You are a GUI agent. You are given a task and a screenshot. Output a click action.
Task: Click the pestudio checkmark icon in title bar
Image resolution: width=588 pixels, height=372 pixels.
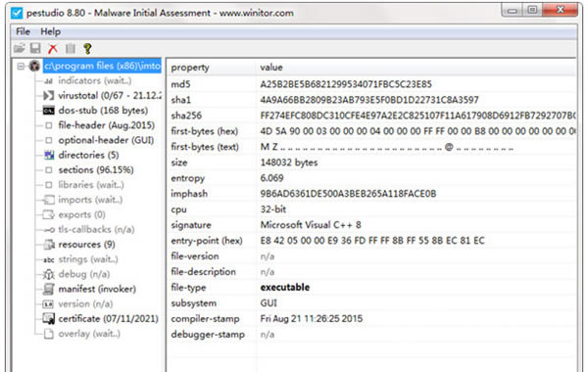(17, 13)
